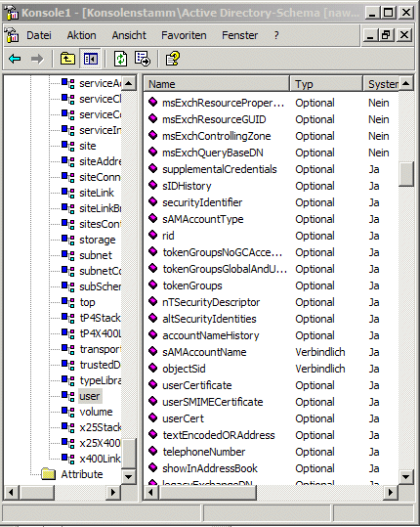Sort by the Typ column header
Screen dimensions: 420x527
click(x=326, y=84)
